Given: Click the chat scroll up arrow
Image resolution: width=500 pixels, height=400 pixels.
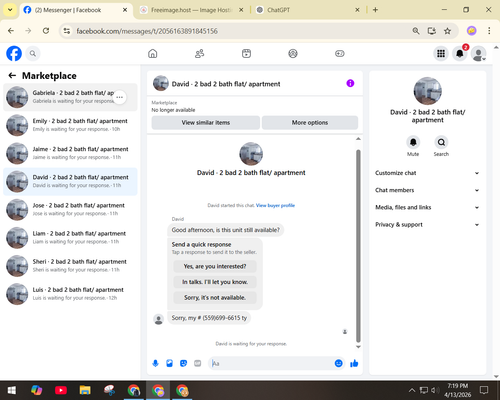Looking at the screenshot, I should 358,139.
